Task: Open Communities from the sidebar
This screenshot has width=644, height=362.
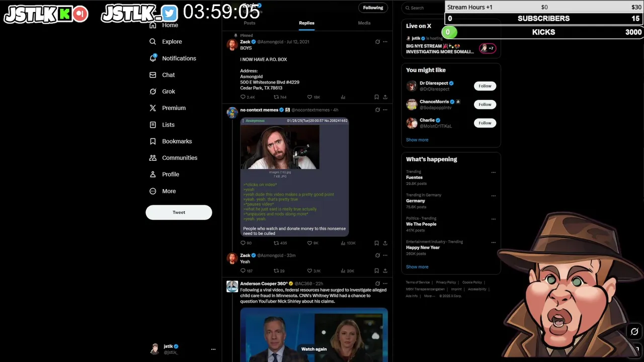Action: coord(174,158)
